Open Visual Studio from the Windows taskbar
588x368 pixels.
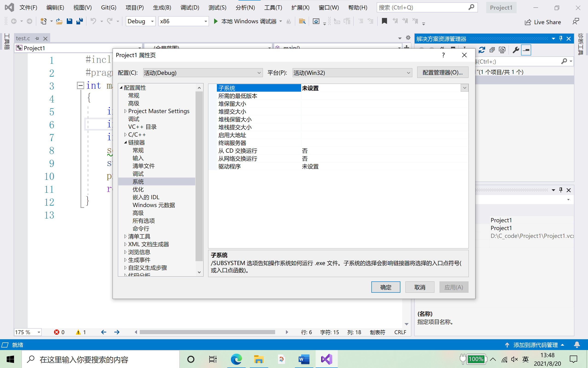(x=326, y=359)
